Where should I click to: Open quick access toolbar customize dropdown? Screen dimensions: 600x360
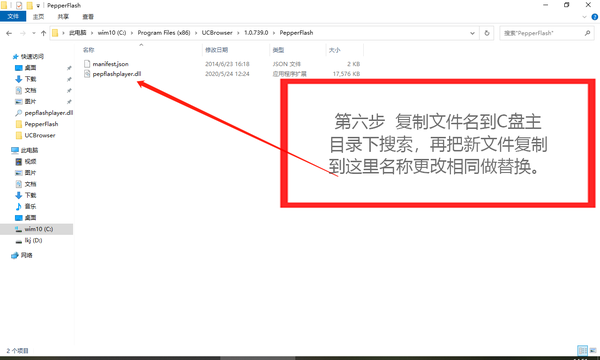pos(38,6)
